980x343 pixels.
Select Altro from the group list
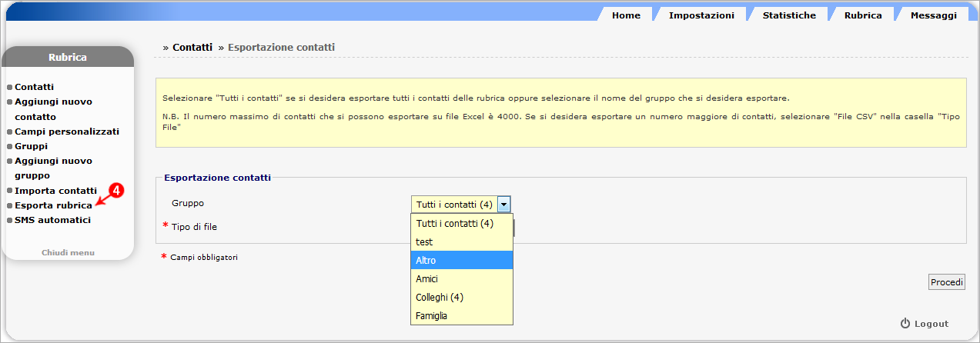point(462,261)
